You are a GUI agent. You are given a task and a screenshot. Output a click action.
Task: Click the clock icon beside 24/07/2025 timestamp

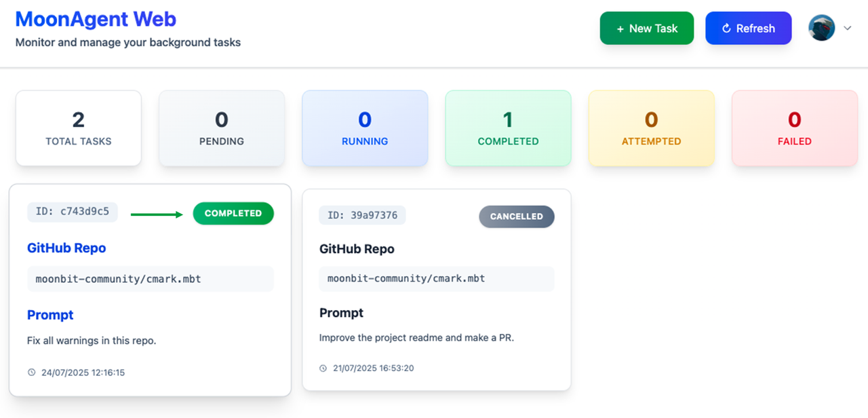(x=31, y=373)
